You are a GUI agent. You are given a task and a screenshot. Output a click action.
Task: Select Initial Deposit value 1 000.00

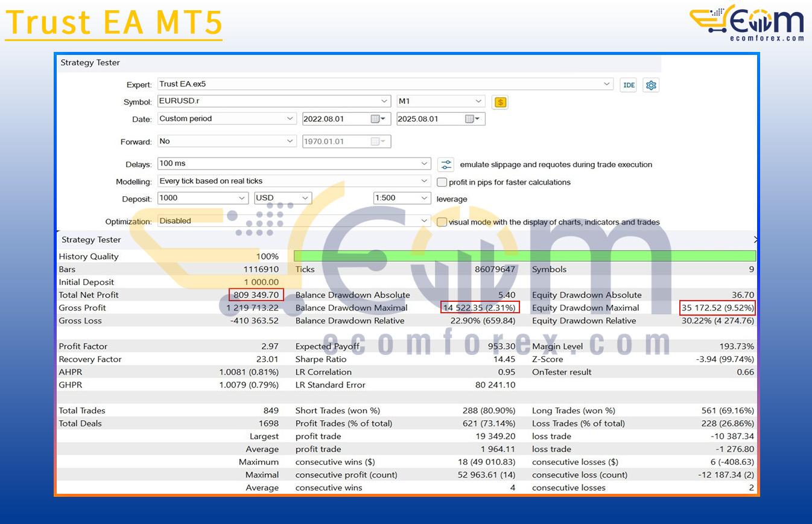pyautogui.click(x=261, y=283)
